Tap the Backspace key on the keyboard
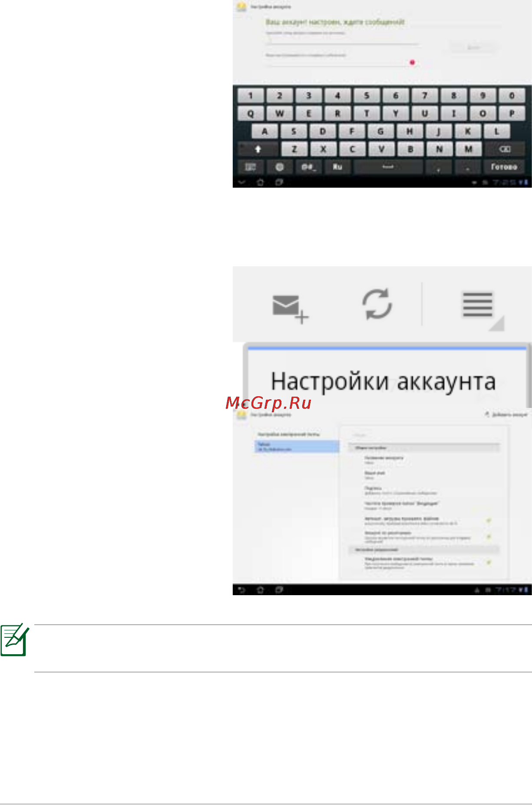532x805 pixels. coord(505,149)
